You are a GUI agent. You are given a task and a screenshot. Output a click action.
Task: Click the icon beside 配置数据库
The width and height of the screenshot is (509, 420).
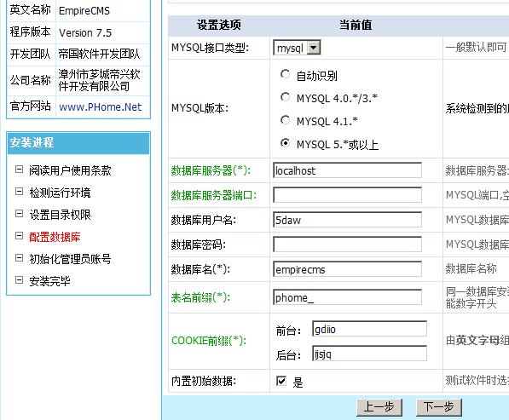tap(19, 236)
